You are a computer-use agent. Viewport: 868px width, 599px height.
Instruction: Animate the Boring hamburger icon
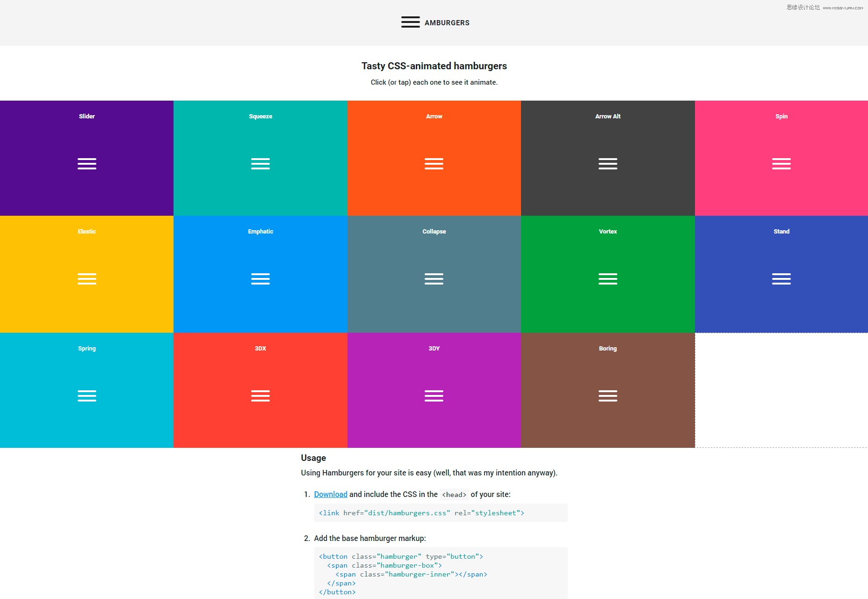click(608, 396)
